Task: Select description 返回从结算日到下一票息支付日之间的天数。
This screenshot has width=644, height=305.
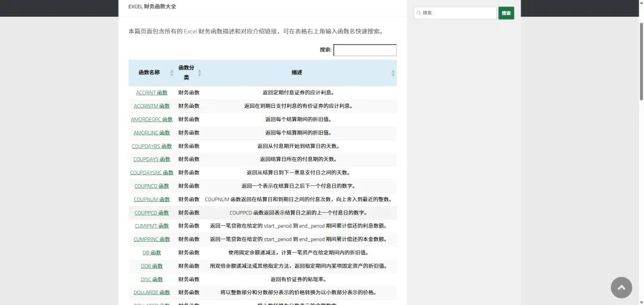Action: pyautogui.click(x=298, y=173)
